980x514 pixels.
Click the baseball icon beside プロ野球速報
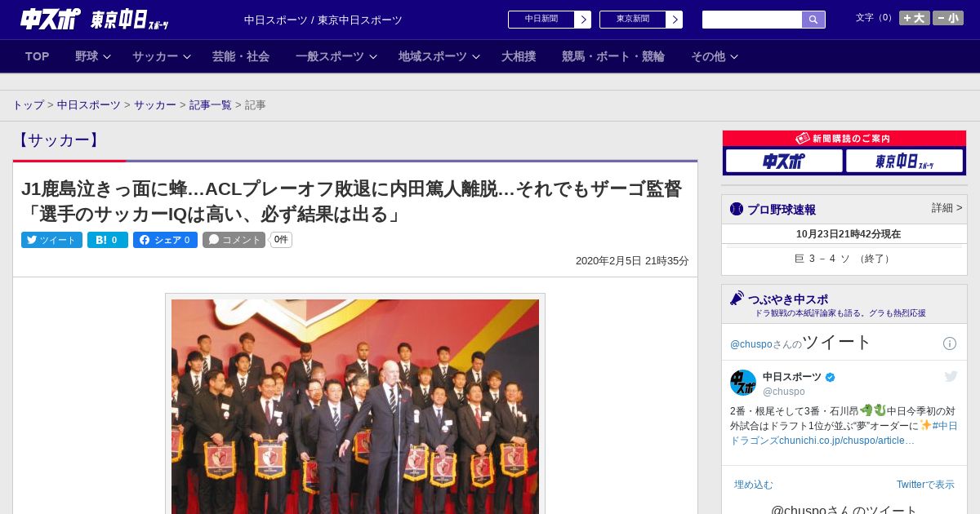[737, 209]
